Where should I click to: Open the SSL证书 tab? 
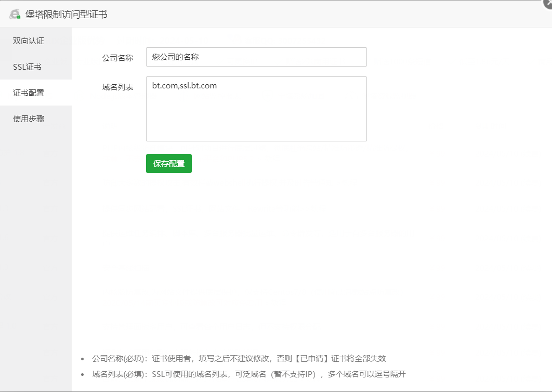(27, 67)
